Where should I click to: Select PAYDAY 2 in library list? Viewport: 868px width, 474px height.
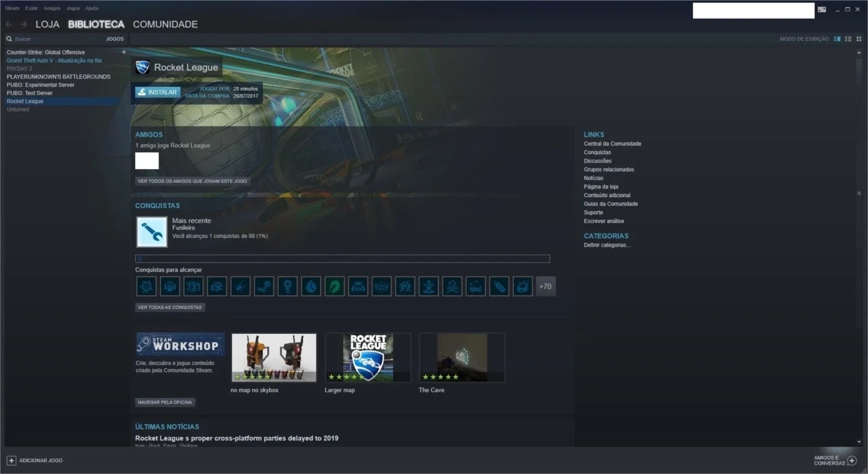click(19, 69)
